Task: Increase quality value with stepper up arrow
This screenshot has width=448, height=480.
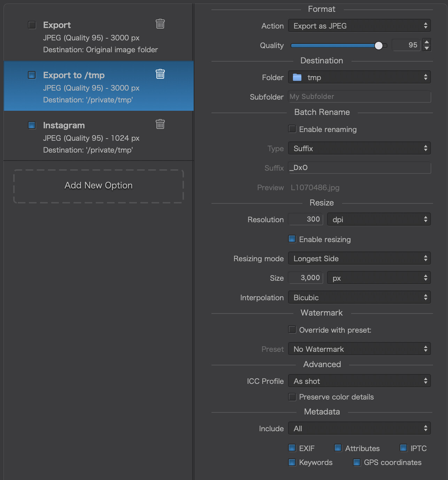Action: coord(427,42)
